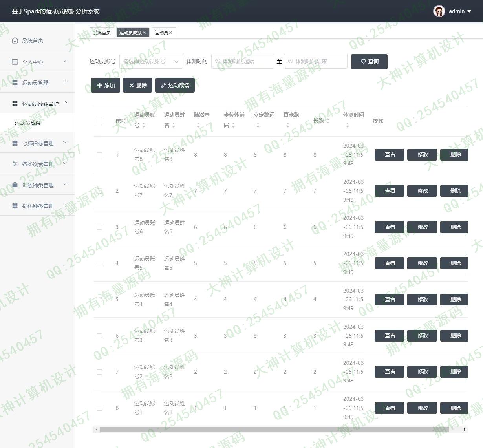Click the grid icon beside 运动员管理
483x448 pixels.
[15, 82]
